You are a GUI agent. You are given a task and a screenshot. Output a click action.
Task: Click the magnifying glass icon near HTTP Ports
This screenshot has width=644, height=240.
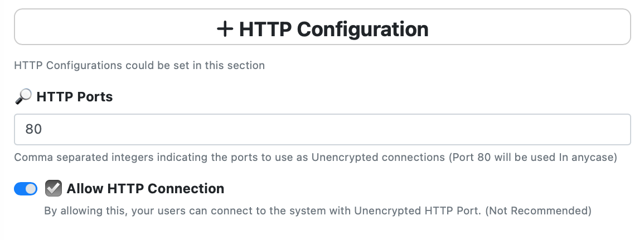click(x=23, y=96)
